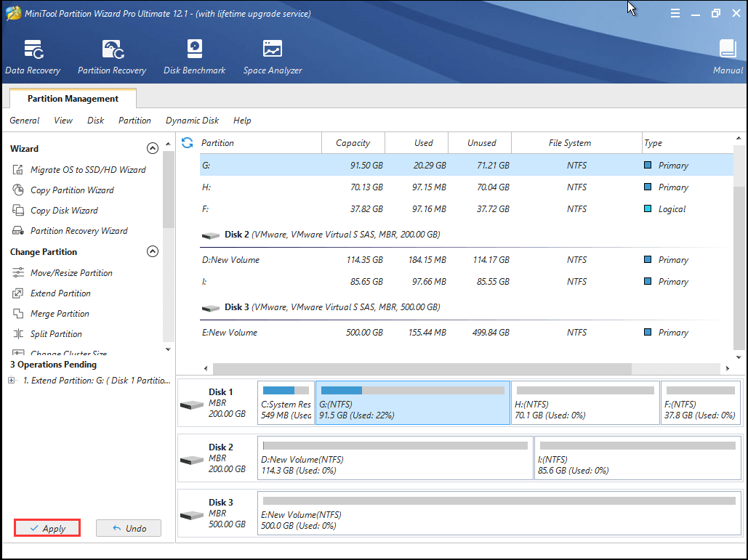
Task: Click the Merge Partition link
Action: [x=60, y=314]
